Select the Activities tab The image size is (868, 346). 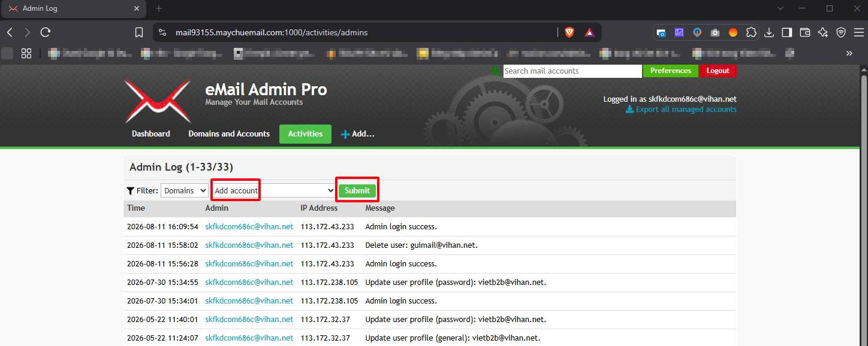305,133
